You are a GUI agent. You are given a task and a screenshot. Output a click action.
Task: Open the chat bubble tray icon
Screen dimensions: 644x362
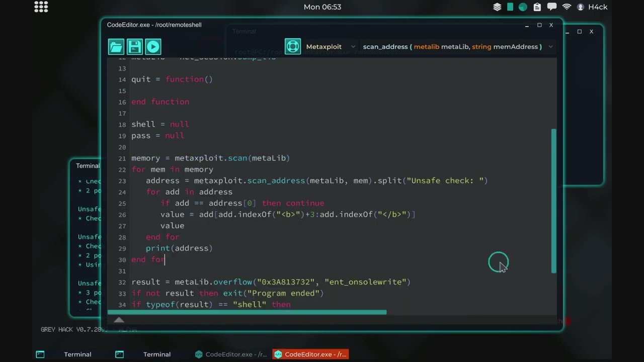tap(551, 7)
